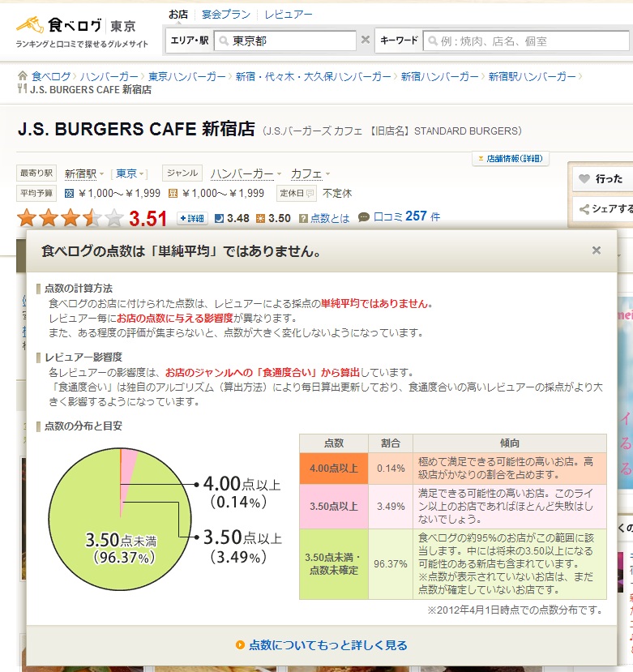
Task: Click the magnifier icon in area field
Action: tap(223, 41)
